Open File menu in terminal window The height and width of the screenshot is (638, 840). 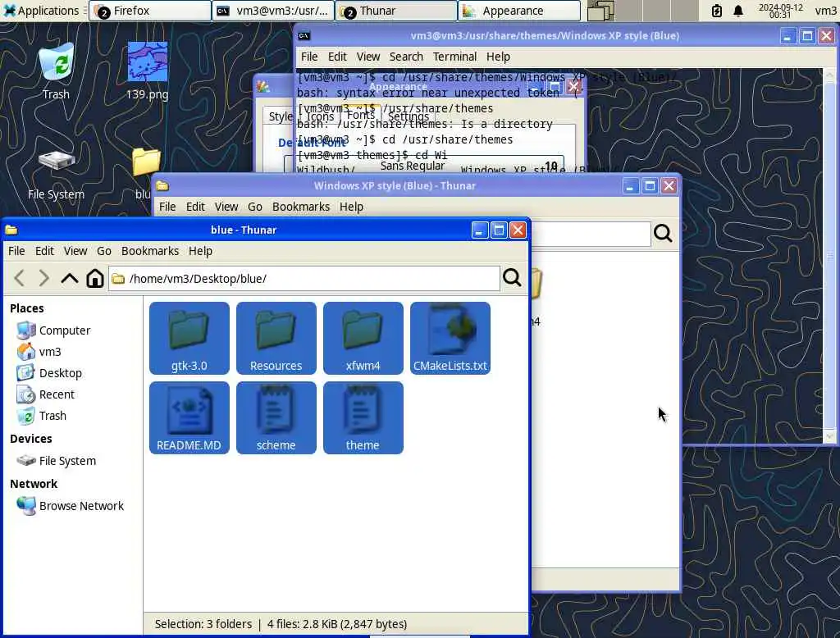(309, 57)
